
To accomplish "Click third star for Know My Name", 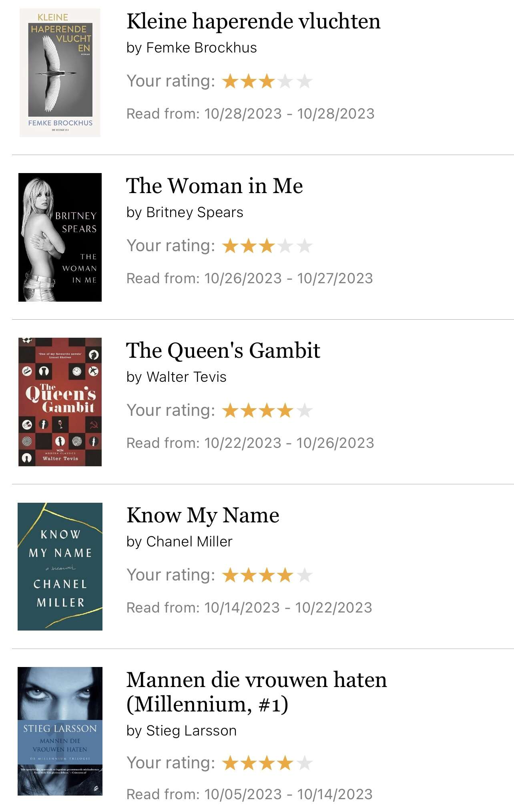I will (x=267, y=575).
